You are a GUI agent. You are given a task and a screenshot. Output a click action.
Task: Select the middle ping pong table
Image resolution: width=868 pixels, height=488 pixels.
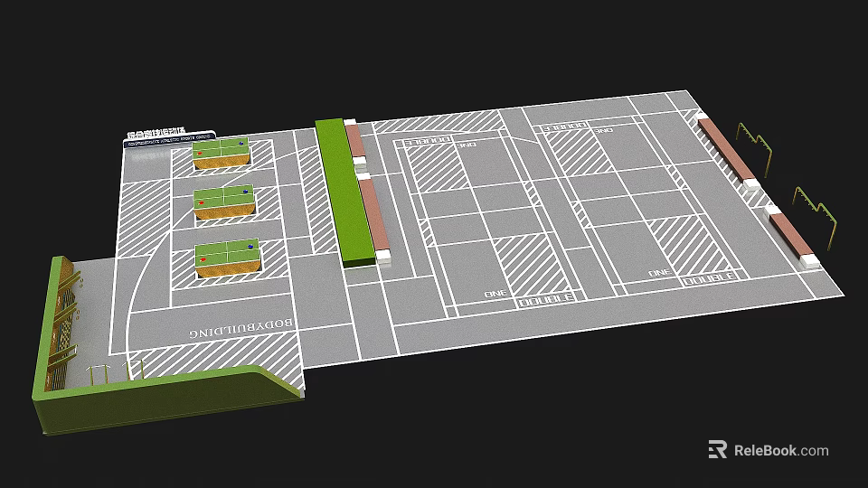pyautogui.click(x=224, y=202)
